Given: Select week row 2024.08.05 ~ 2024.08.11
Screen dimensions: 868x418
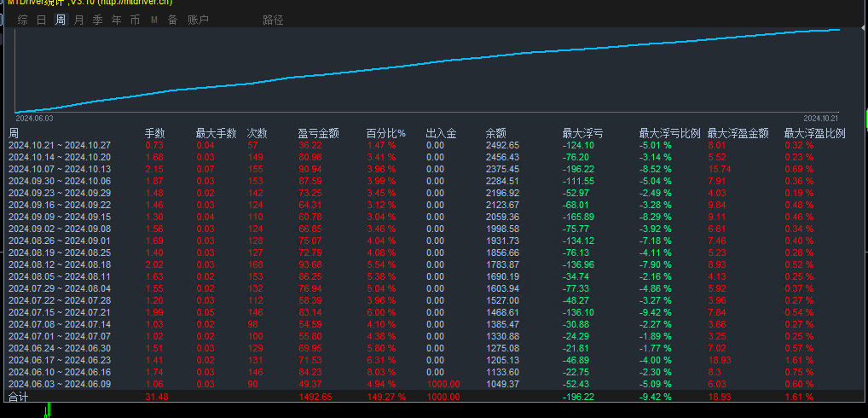Looking at the screenshot, I should (434, 276).
